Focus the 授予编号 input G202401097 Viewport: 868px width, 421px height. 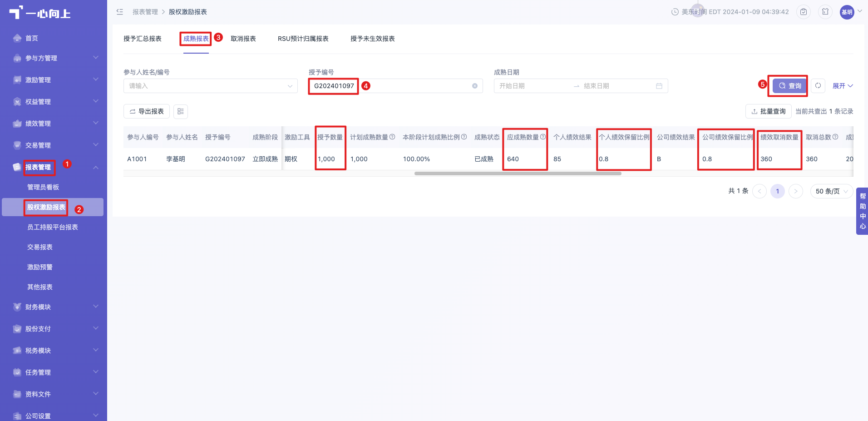(x=395, y=86)
